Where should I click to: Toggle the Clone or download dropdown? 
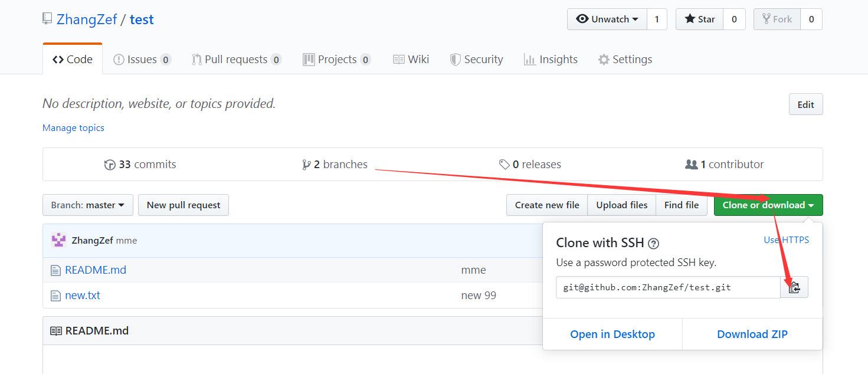pos(768,205)
